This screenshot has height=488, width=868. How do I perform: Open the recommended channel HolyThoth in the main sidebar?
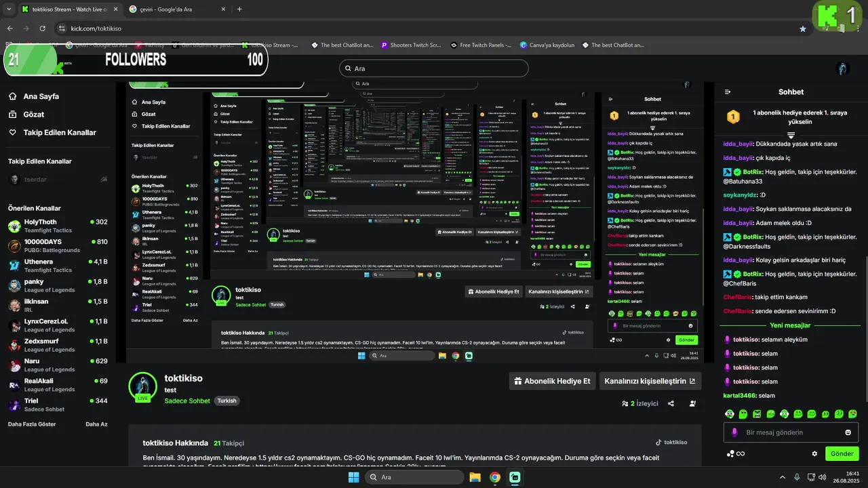(x=58, y=226)
